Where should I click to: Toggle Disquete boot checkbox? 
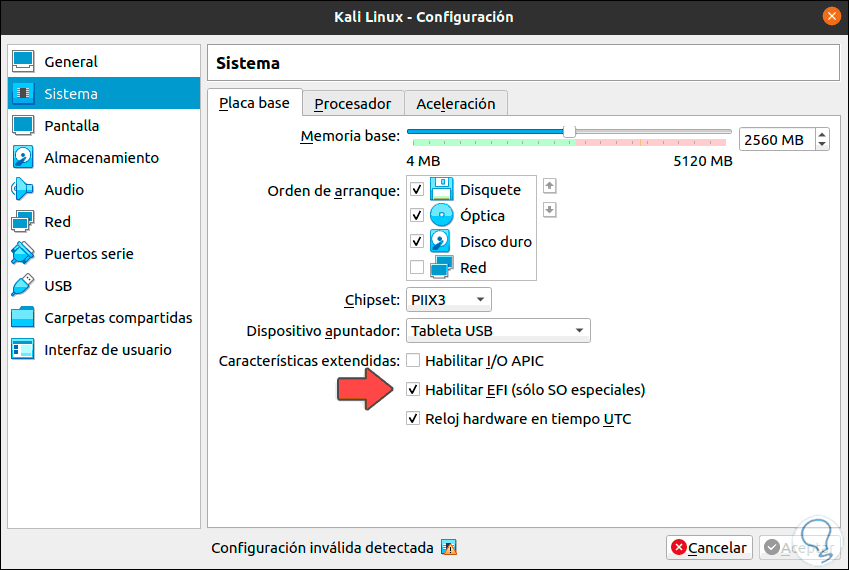(x=417, y=189)
